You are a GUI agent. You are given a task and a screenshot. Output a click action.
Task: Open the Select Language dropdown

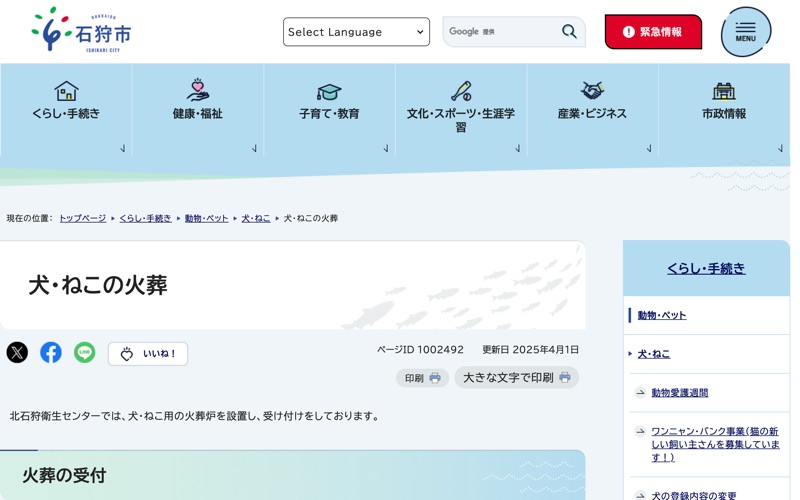(x=356, y=32)
